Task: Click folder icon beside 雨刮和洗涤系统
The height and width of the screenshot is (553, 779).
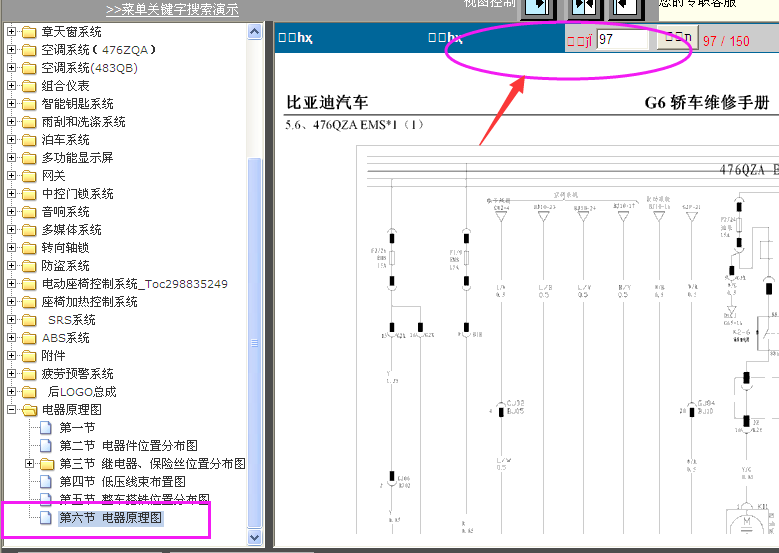Action: pyautogui.click(x=29, y=122)
